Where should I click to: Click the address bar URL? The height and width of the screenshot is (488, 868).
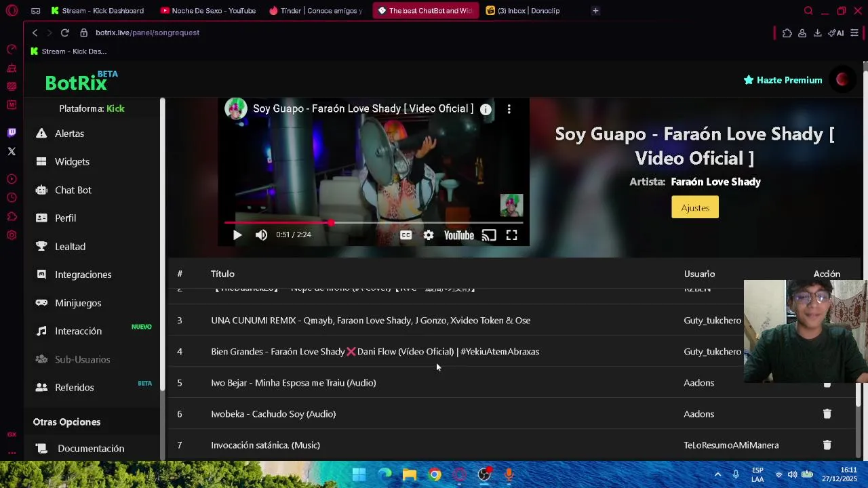coord(147,33)
